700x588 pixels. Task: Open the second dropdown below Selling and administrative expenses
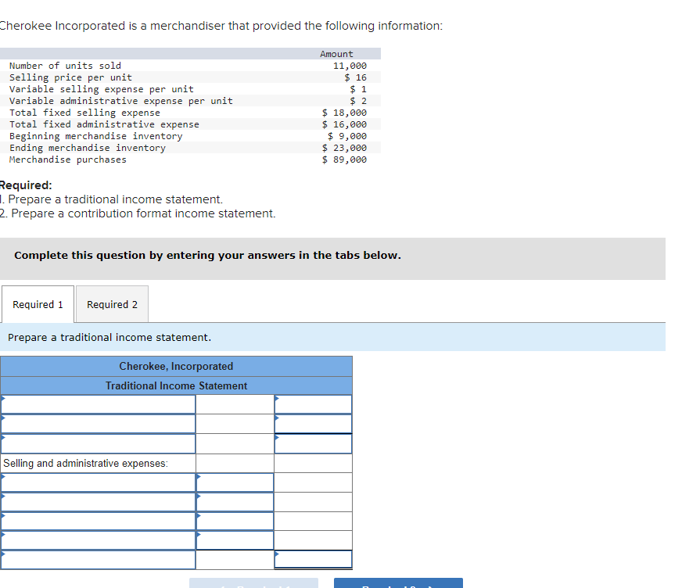tap(99, 502)
